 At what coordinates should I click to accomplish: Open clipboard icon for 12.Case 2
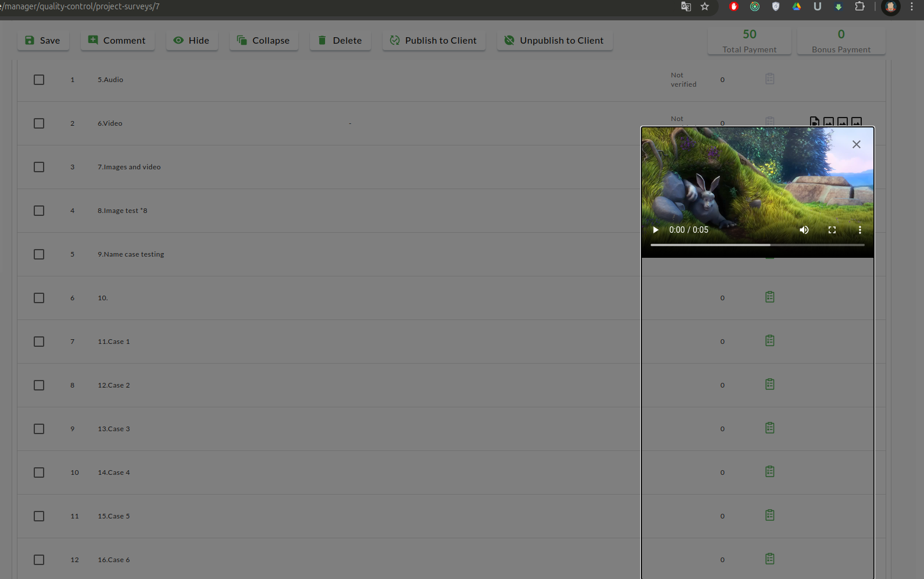tap(770, 384)
